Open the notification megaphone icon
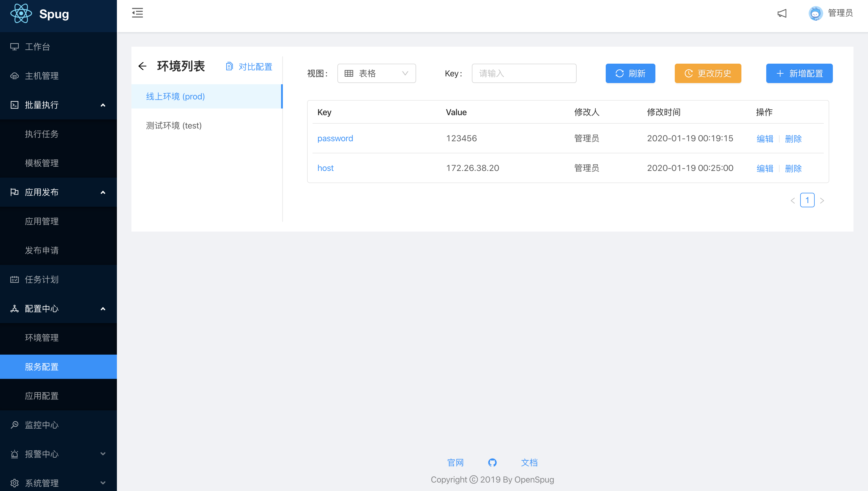Image resolution: width=868 pixels, height=491 pixels. tap(782, 13)
